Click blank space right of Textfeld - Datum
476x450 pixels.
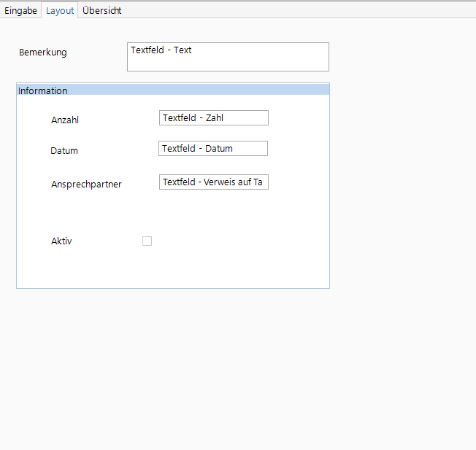tap(299, 149)
